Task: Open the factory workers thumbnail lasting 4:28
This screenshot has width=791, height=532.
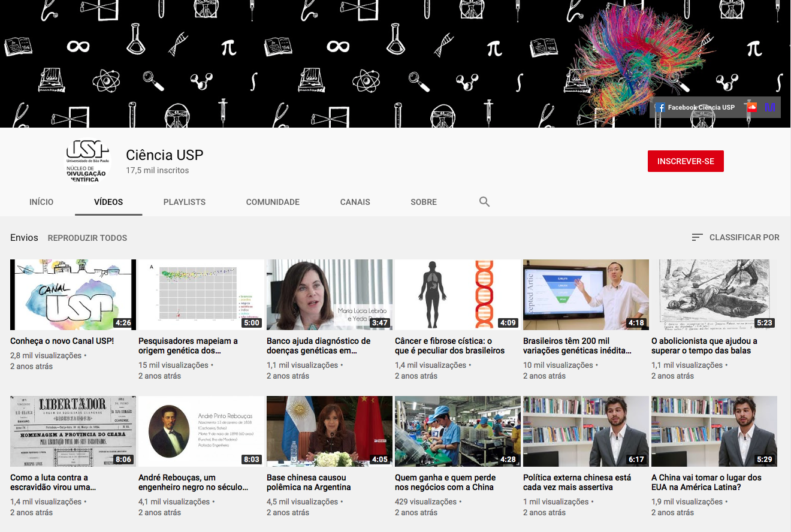Action: [x=458, y=431]
